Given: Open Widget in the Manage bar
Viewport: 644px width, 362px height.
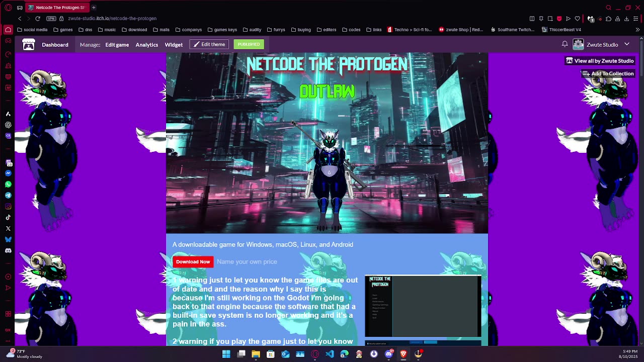Looking at the screenshot, I should [x=174, y=45].
